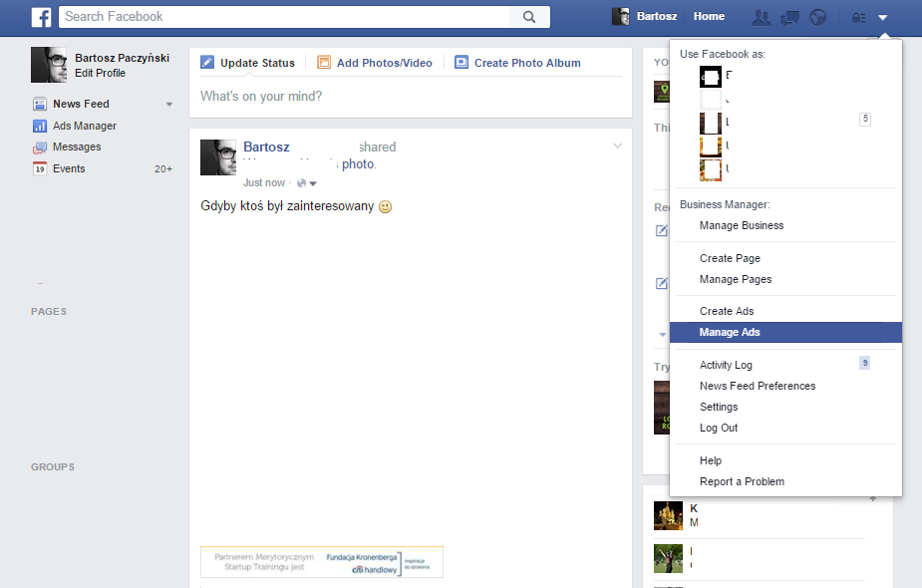Click the green sports thumbnail in right column

pyautogui.click(x=668, y=558)
